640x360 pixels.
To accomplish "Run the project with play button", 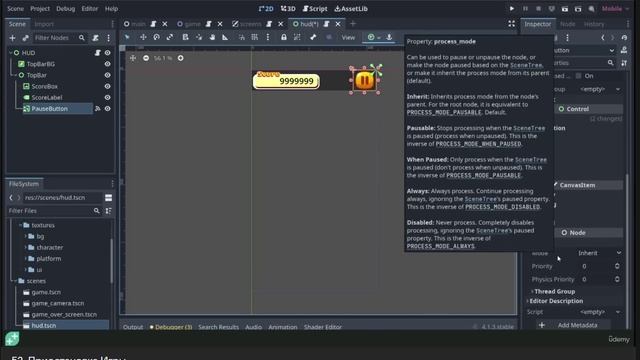I will pyautogui.click(x=511, y=9).
